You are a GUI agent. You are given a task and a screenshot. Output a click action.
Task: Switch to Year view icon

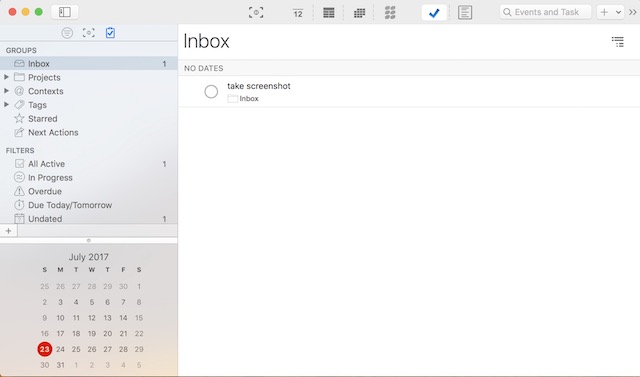click(x=390, y=13)
